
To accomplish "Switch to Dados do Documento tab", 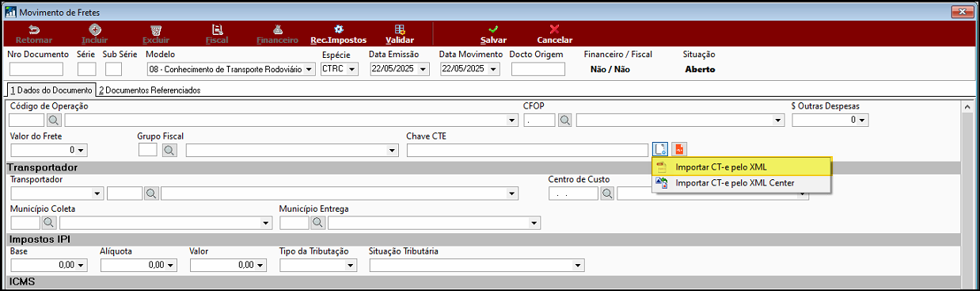I will coord(51,90).
